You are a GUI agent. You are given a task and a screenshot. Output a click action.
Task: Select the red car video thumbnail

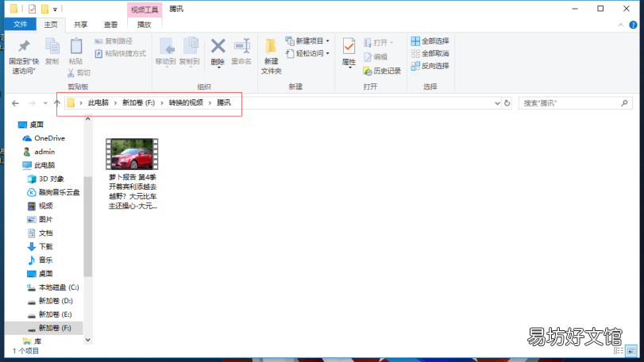(x=132, y=154)
